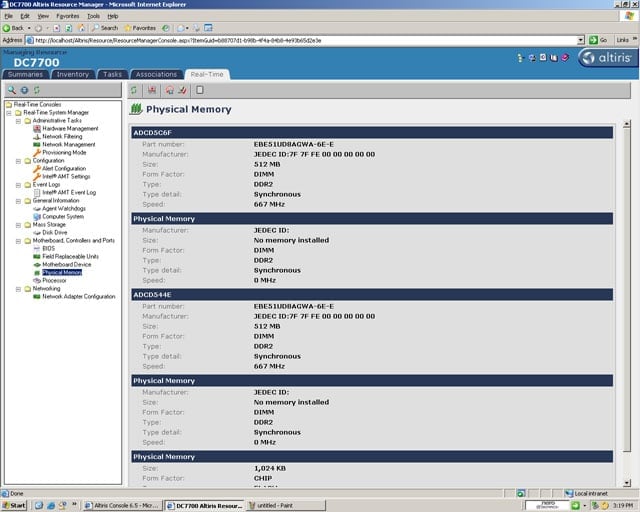Click the red wrench icon in content toolbar
Image resolution: width=640 pixels, height=512 pixels.
[182, 90]
